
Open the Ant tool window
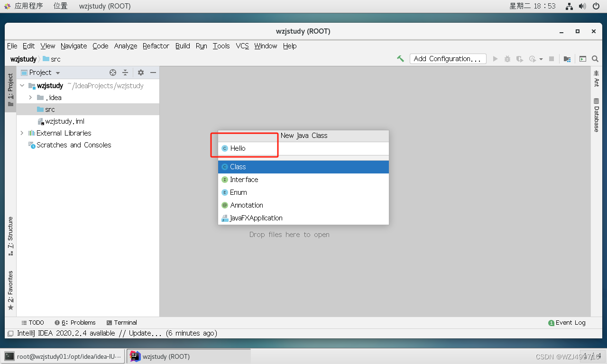pos(596,78)
